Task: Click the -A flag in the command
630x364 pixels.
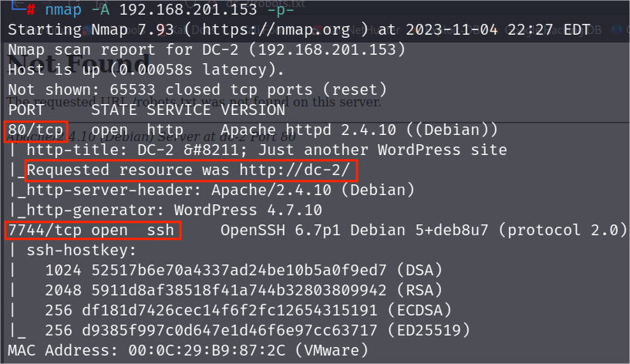Action: tap(100, 9)
